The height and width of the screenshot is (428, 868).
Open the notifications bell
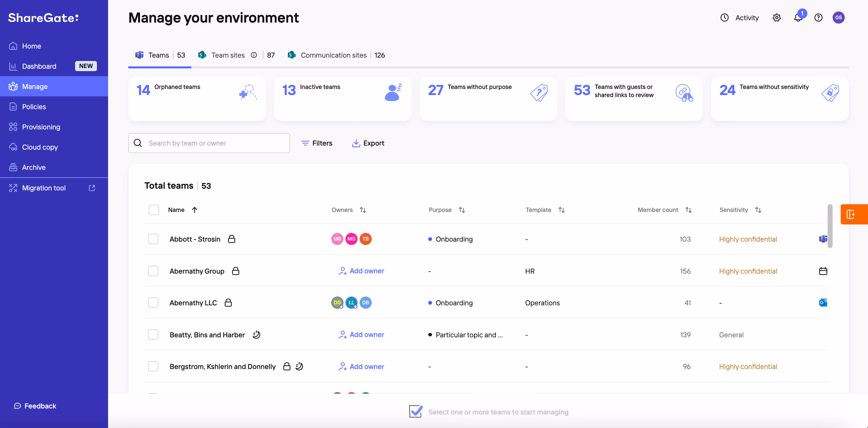click(798, 18)
